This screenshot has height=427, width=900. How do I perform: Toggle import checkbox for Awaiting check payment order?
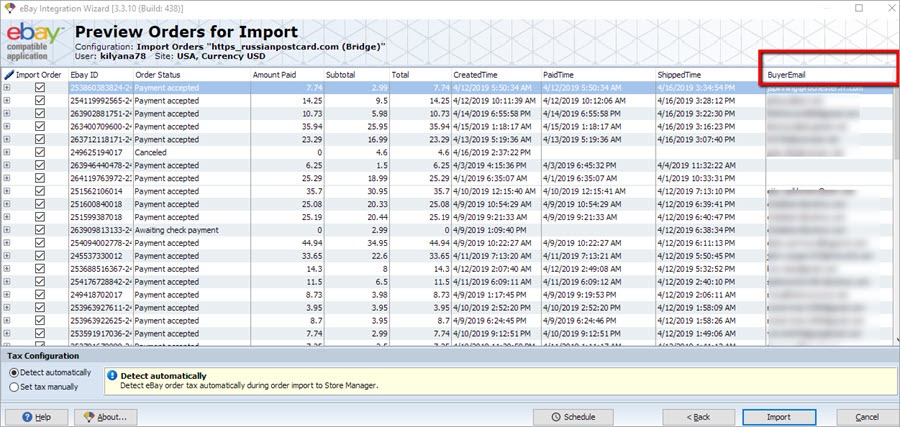coord(40,230)
